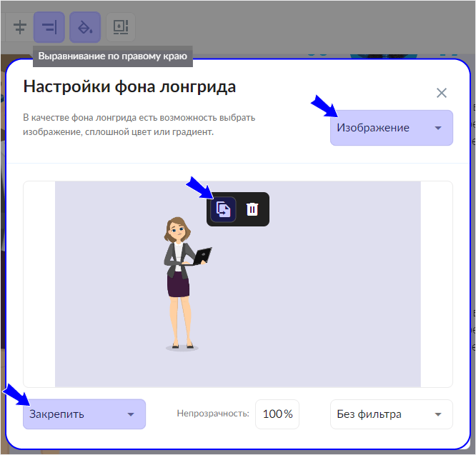Viewport: 476px width, 455px height.
Task: Click the image layout toolbar icon
Action: point(121,27)
